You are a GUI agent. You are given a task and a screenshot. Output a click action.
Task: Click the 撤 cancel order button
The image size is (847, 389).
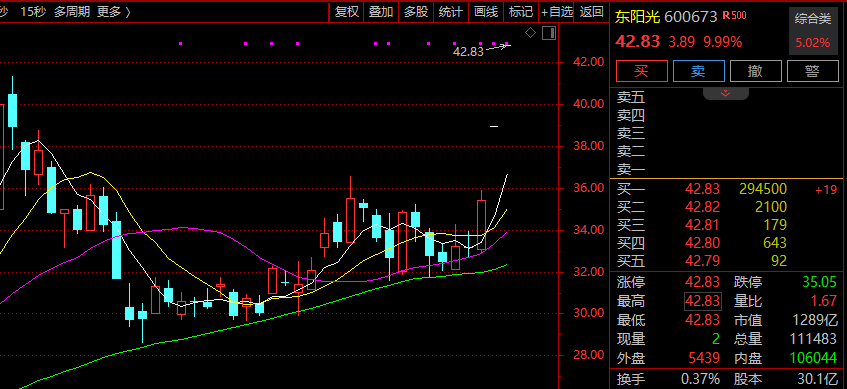[756, 71]
